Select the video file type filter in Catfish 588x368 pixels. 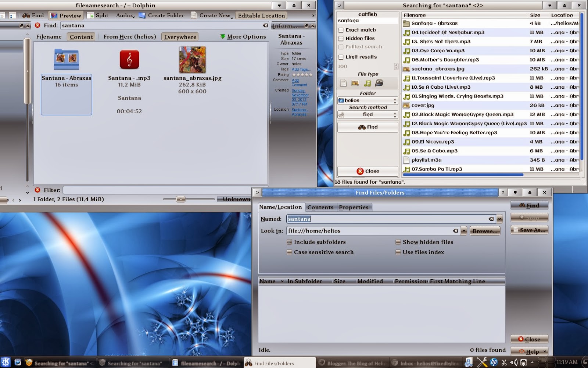tap(379, 83)
